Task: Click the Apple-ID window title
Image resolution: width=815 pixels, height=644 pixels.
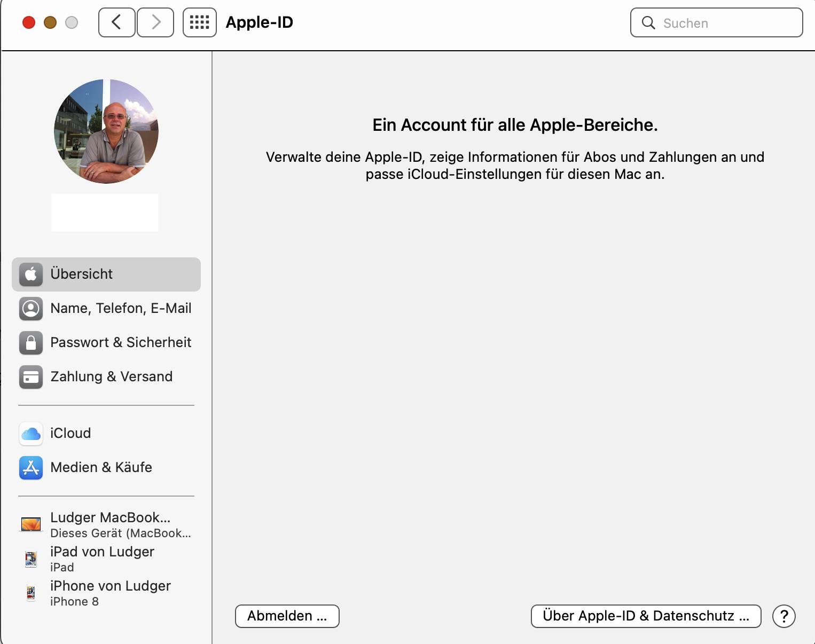Action: coord(260,22)
